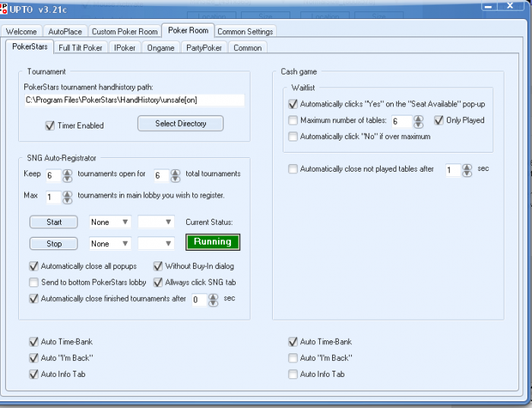Switch to IPoker sub-tab

[x=125, y=48]
